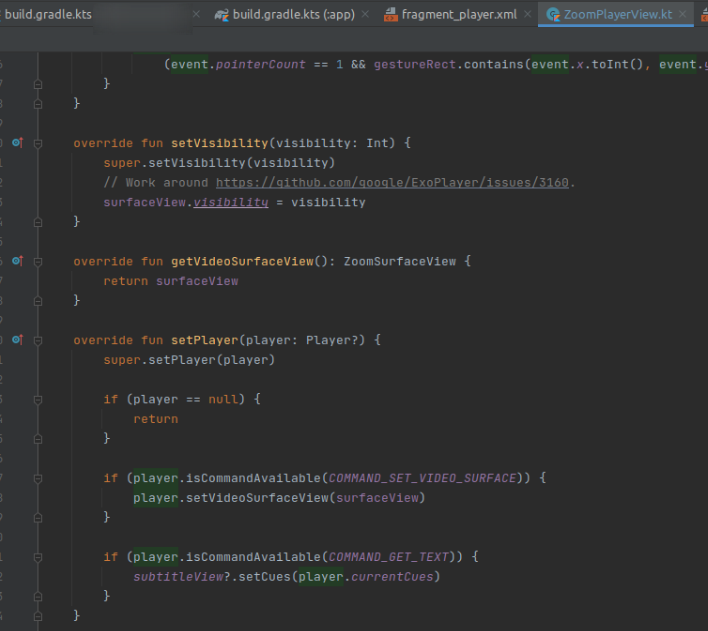The height and width of the screenshot is (631, 708).
Task: Click fold end marker of setVisibility function
Action: (38, 222)
